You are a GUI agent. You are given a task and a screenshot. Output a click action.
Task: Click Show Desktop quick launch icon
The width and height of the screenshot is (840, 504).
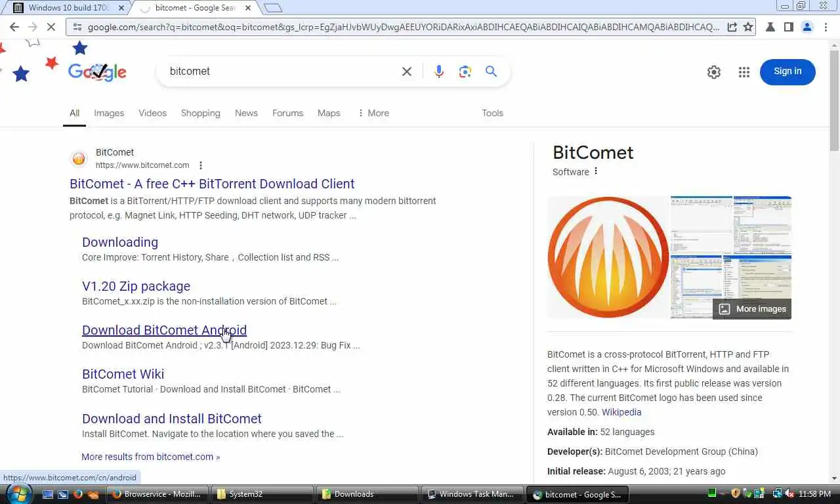click(x=48, y=494)
